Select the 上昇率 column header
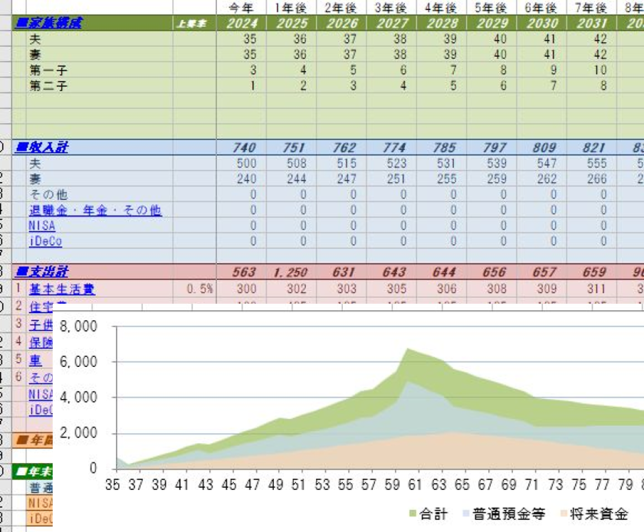The width and height of the screenshot is (644, 532). 191,23
